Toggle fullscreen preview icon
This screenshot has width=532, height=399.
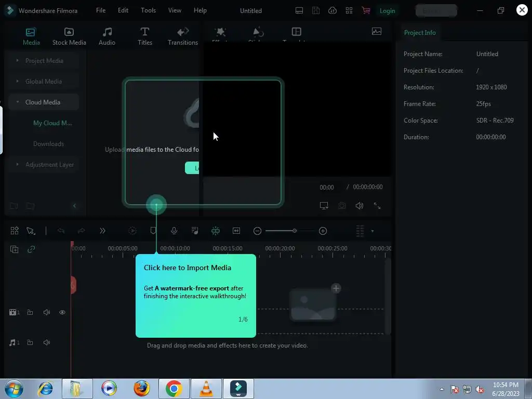377,206
